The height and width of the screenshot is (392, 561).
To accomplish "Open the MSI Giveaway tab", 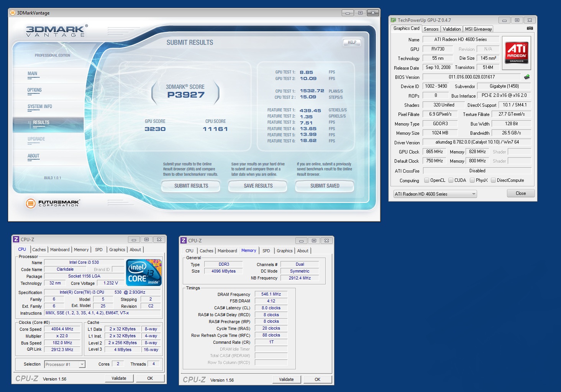I will click(x=478, y=29).
